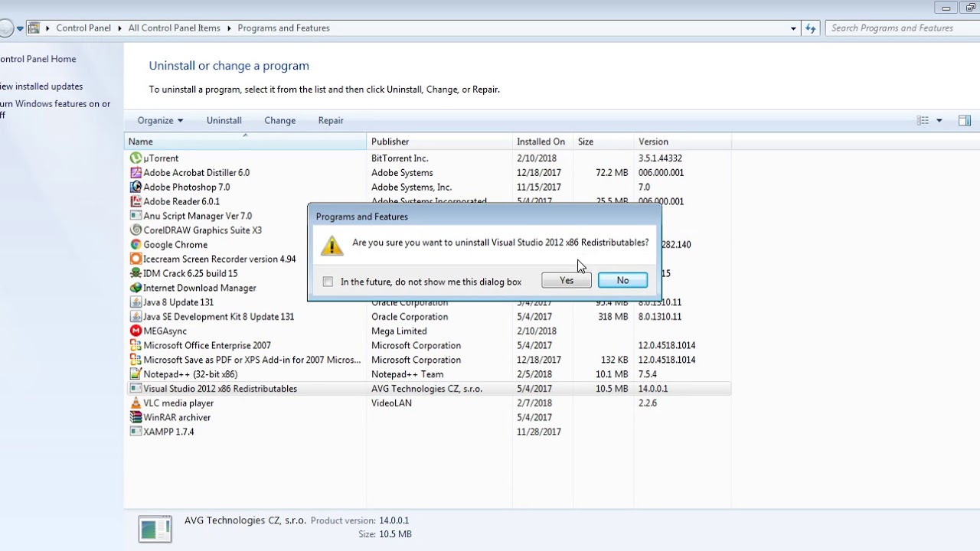This screenshot has width=980, height=551.
Task: Click the XAMPP 1.7.4 icon
Action: [x=136, y=432]
